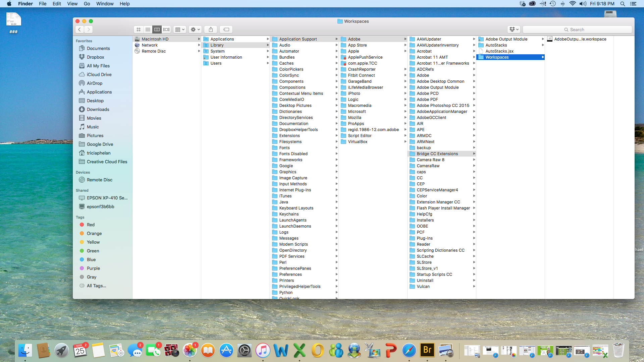Open the View menu
The image size is (644, 362).
click(x=72, y=4)
